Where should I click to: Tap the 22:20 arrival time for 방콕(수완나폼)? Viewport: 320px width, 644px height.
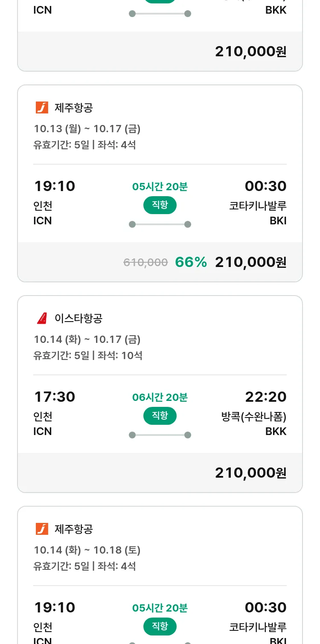(265, 397)
